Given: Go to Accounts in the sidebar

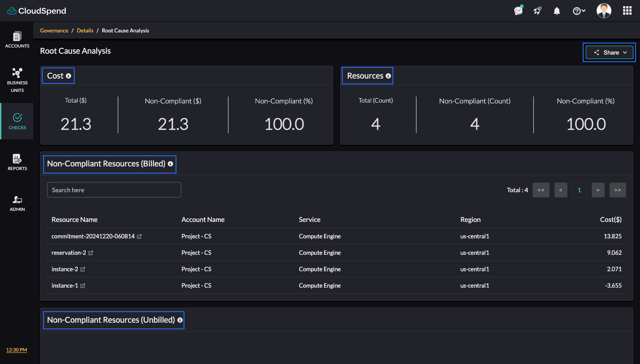Looking at the screenshot, I should [17, 40].
